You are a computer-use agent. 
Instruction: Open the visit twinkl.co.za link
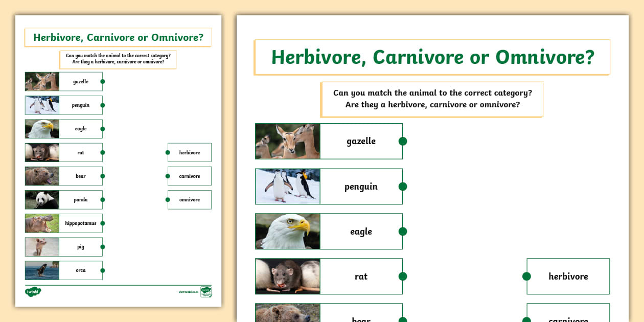click(189, 292)
